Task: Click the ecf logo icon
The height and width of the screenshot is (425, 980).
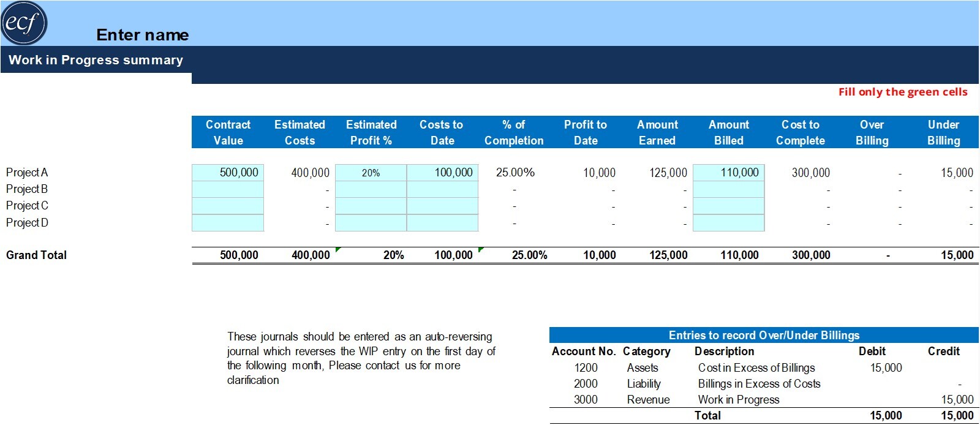Action: coord(24,23)
